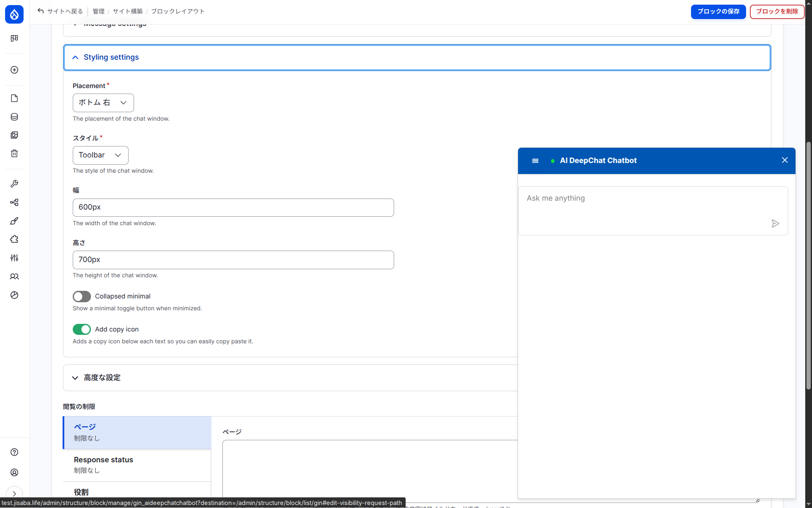
Task: Disable the Add copy icon toggle
Action: click(x=82, y=329)
